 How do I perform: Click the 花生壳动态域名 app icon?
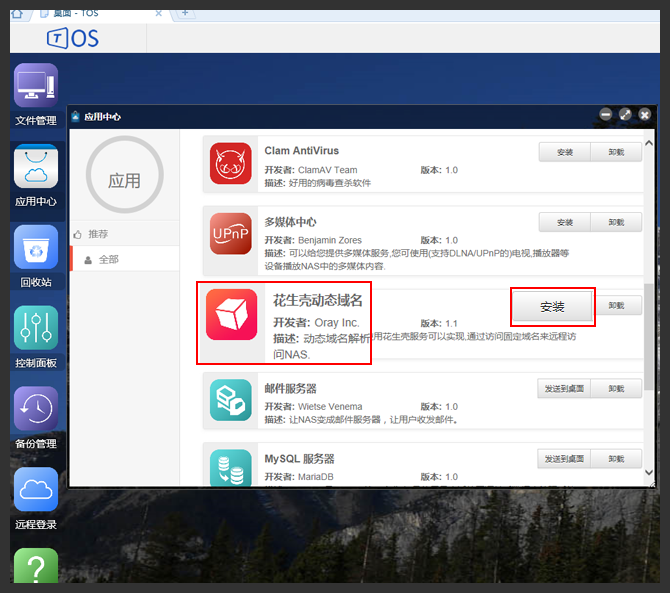coord(231,314)
